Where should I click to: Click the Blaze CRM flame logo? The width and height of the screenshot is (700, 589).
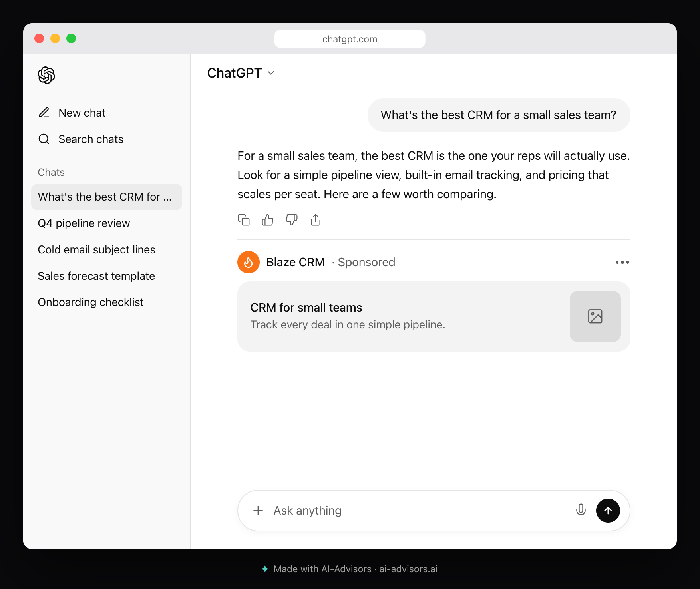coord(249,262)
